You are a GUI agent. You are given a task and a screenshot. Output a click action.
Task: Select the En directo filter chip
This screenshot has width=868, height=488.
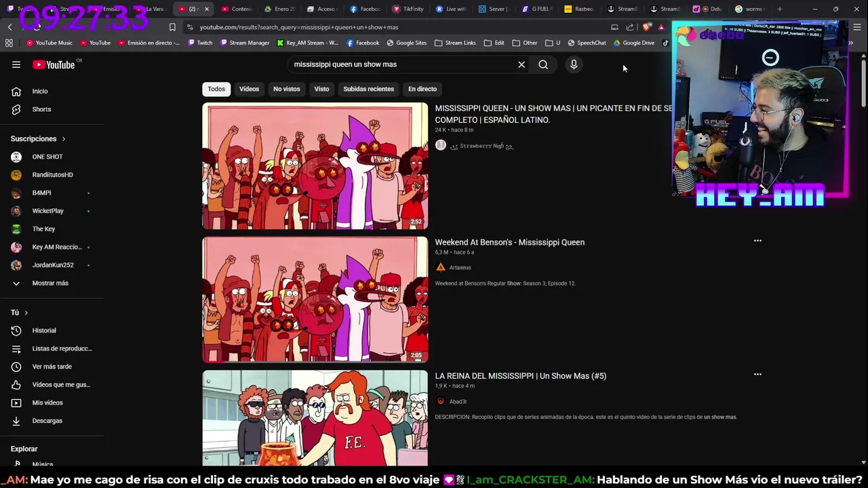(422, 89)
